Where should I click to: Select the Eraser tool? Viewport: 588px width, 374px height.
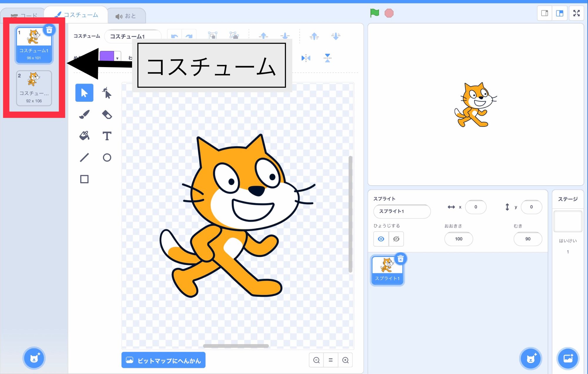coord(107,114)
